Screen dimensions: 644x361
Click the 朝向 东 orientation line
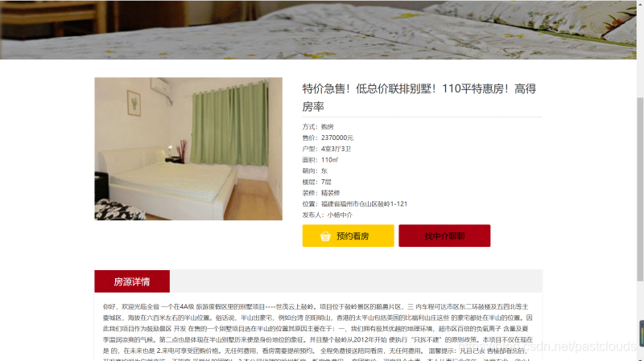(315, 170)
